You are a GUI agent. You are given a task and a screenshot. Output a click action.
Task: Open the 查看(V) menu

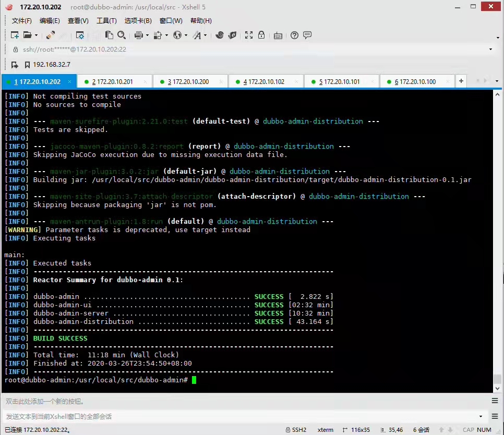pyautogui.click(x=78, y=21)
